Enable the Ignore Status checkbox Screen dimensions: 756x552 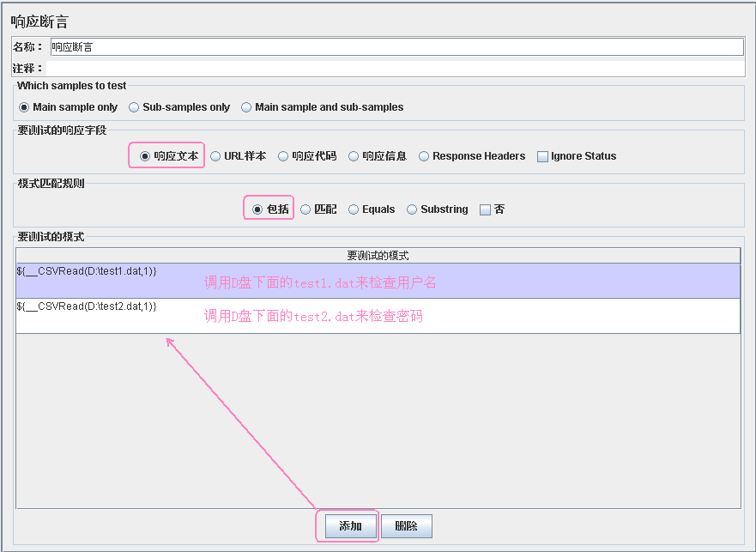click(x=542, y=156)
